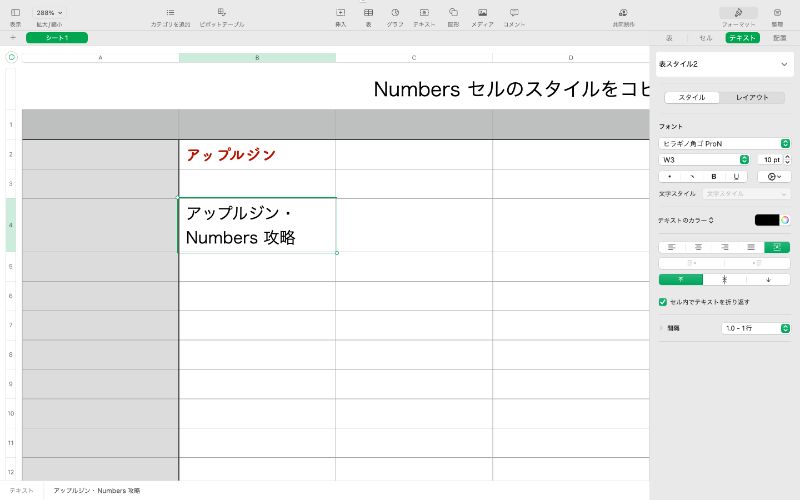The height and width of the screenshot is (500, 800).
Task: Click the Comment (コメント) toolbar icon
Action: (514, 12)
